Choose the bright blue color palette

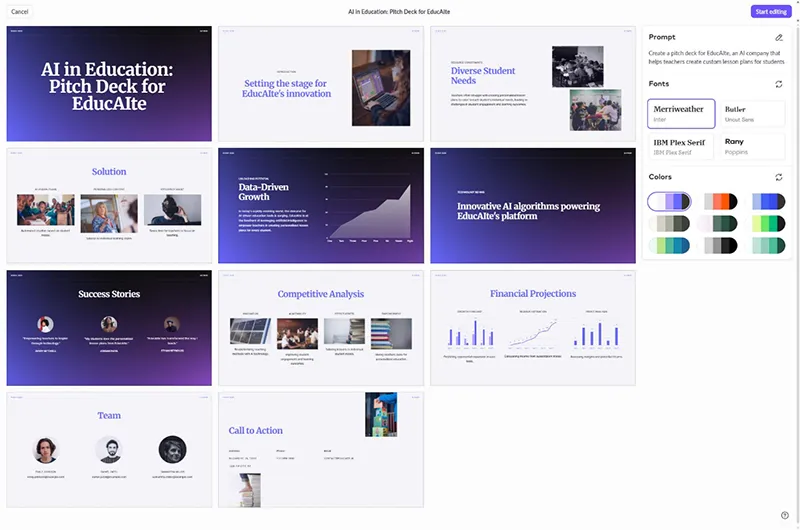[x=768, y=201]
